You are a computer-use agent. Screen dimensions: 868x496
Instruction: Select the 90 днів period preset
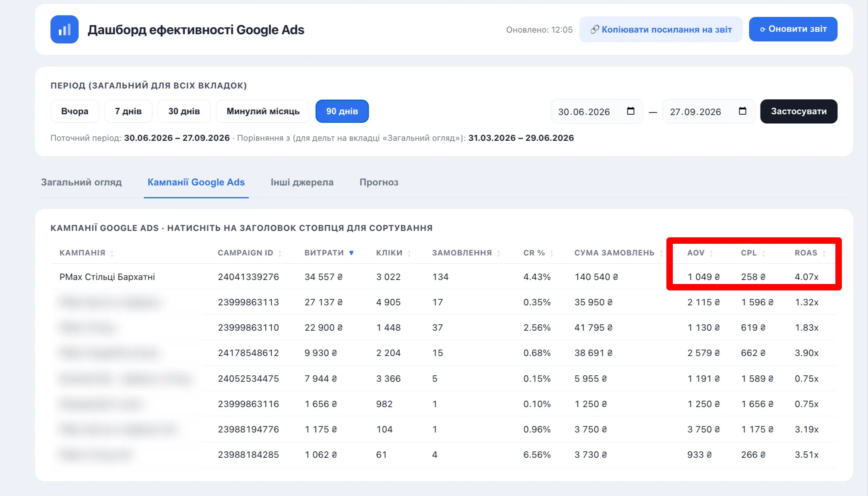click(342, 111)
